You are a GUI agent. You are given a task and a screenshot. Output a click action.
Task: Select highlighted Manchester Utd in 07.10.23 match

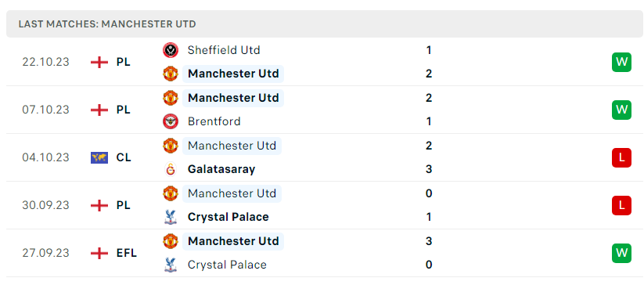tap(233, 98)
